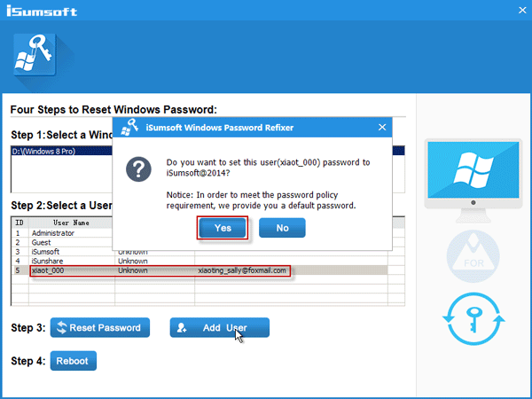Decline by clicking No

(282, 228)
